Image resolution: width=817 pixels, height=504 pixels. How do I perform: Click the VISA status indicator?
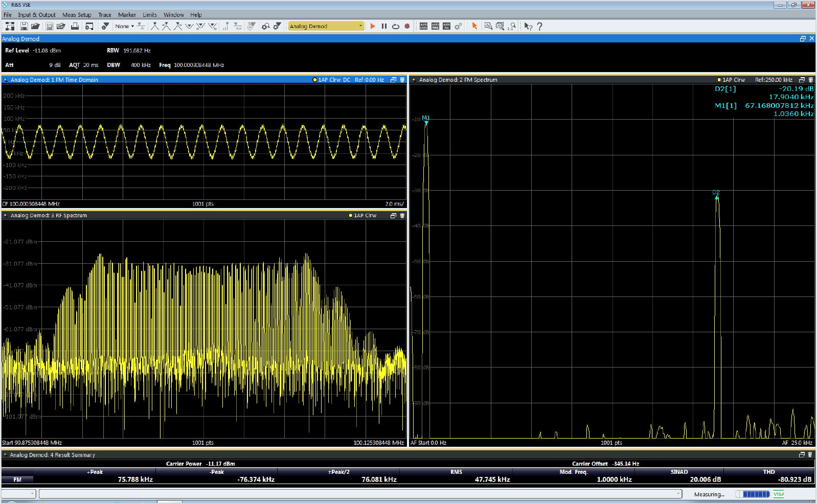pyautogui.click(x=779, y=494)
